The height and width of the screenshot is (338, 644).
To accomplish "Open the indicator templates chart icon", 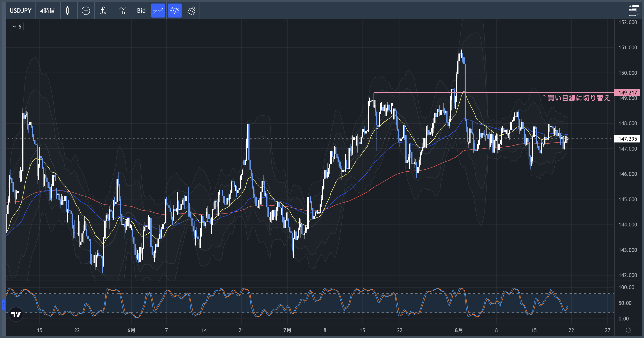I will point(123,11).
